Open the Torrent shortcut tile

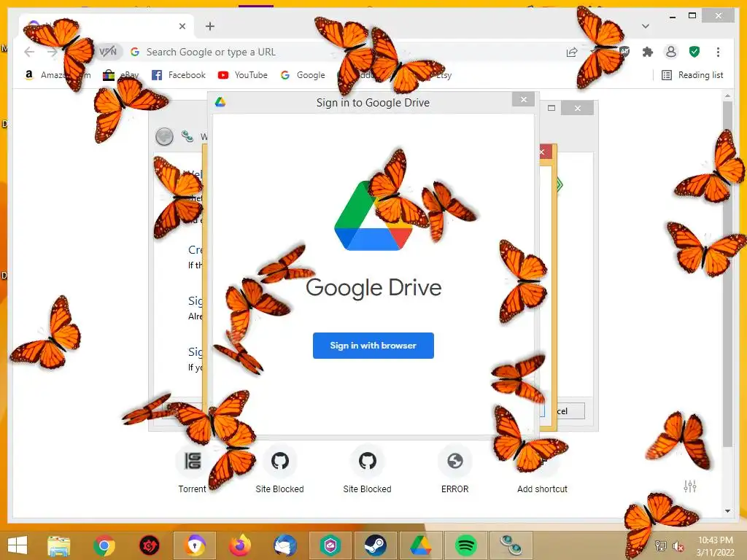[x=193, y=469]
